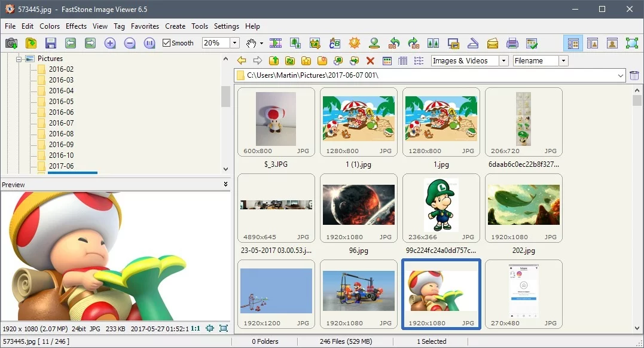Move selected files to a folder

coord(354,61)
